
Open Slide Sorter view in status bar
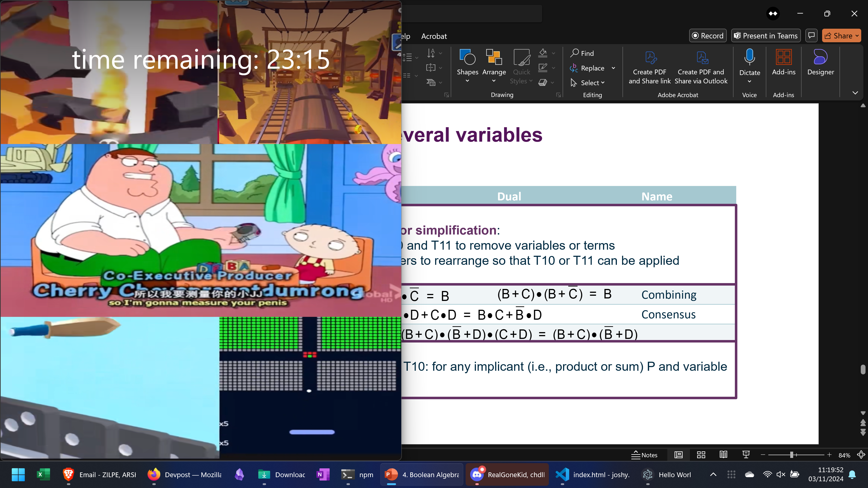(701, 455)
